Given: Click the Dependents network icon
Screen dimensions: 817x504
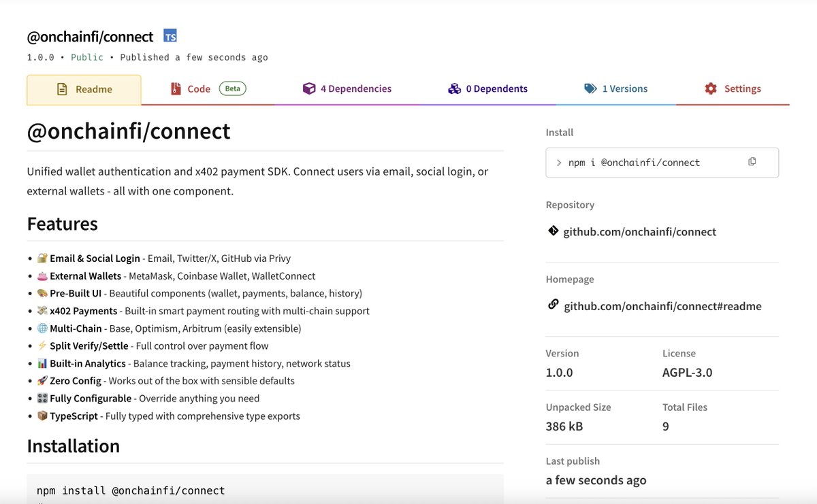Looking at the screenshot, I should click(x=454, y=88).
